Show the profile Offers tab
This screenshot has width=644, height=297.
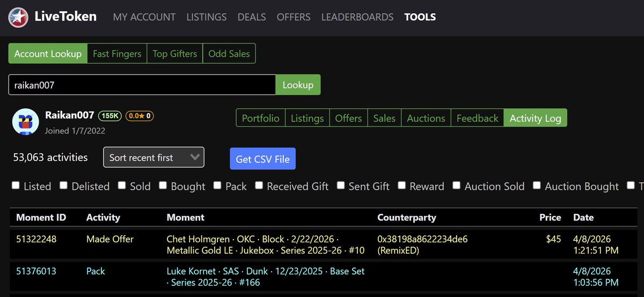pyautogui.click(x=349, y=118)
